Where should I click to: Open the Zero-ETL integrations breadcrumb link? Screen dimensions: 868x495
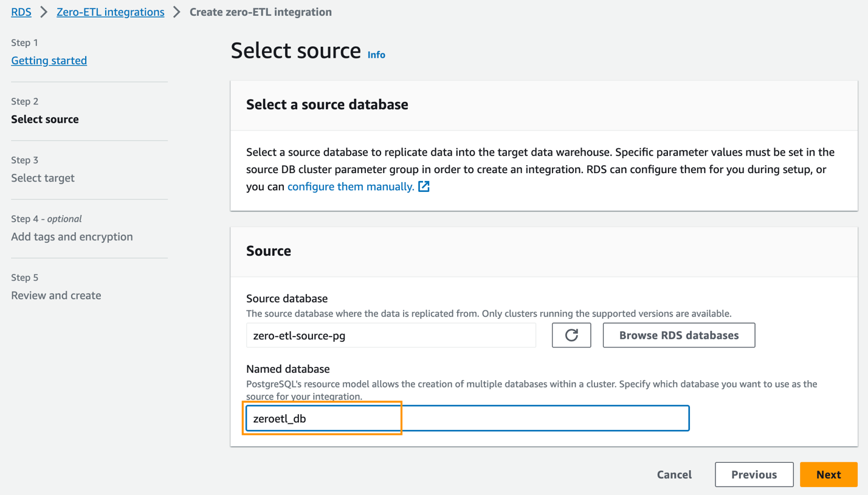[x=110, y=12]
